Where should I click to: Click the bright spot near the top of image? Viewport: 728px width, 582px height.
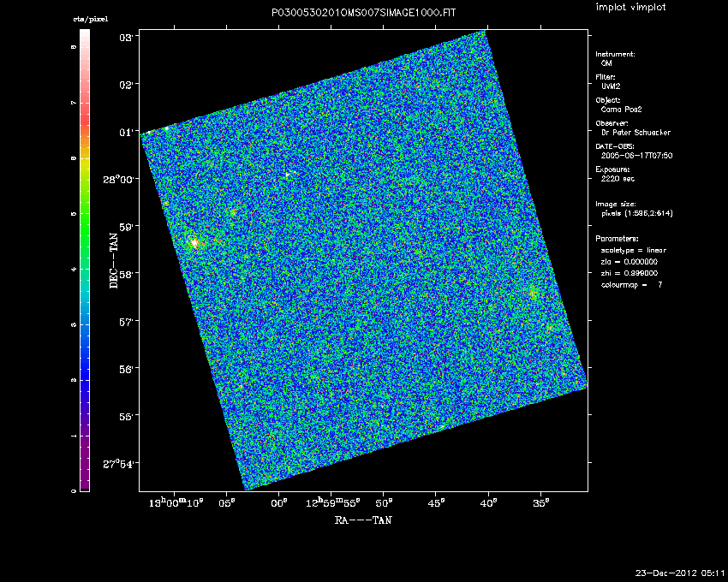288,175
